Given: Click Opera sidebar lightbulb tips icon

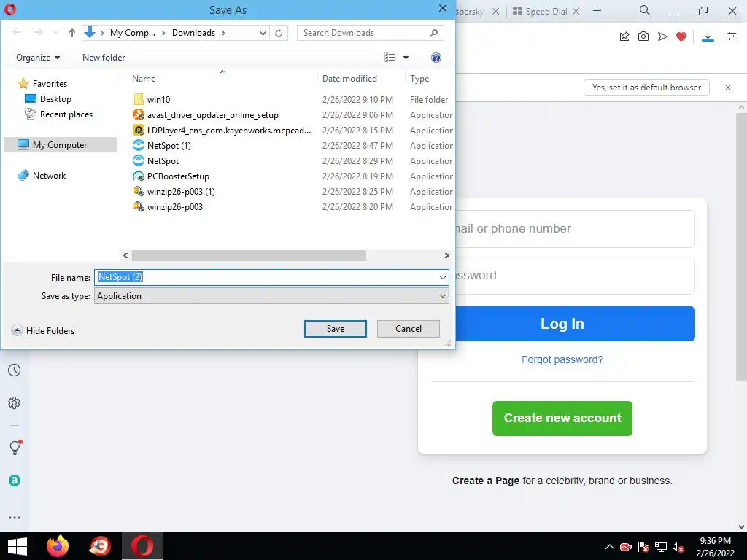Looking at the screenshot, I should 15,447.
